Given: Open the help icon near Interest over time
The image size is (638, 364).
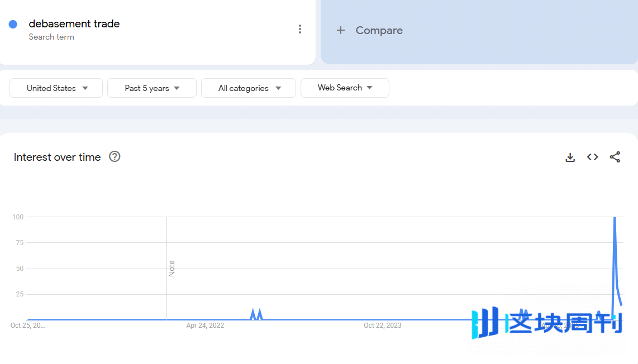Looking at the screenshot, I should pyautogui.click(x=115, y=157).
